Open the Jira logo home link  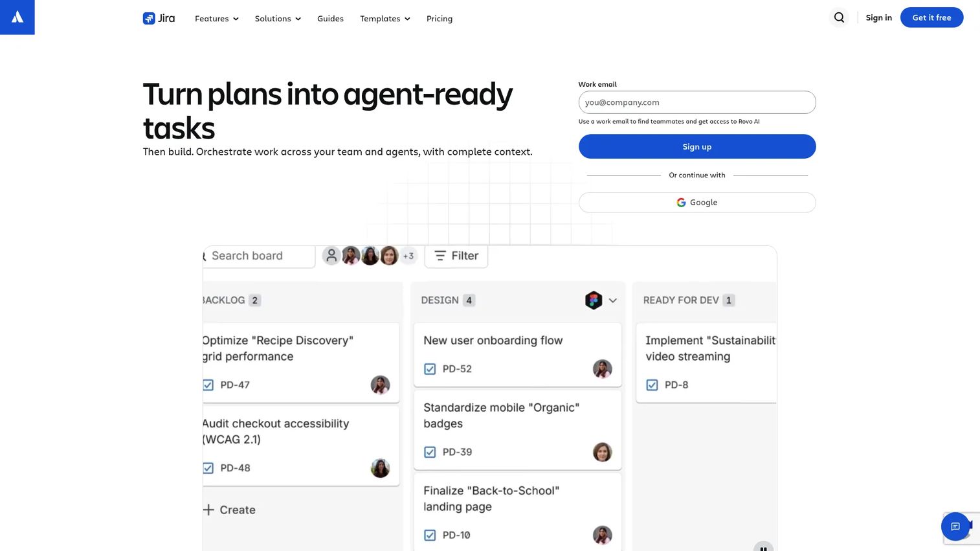tap(159, 18)
